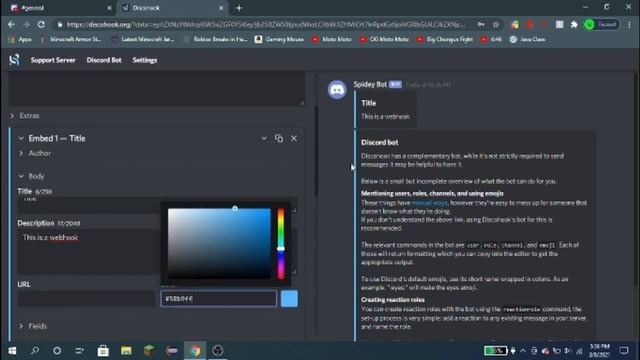Open a new browser tab

coord(239,8)
